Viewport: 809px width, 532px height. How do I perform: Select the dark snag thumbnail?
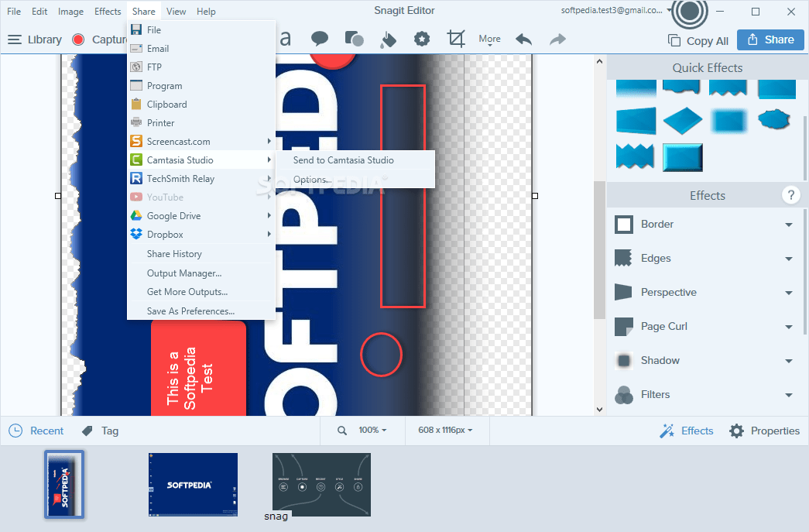click(321, 484)
